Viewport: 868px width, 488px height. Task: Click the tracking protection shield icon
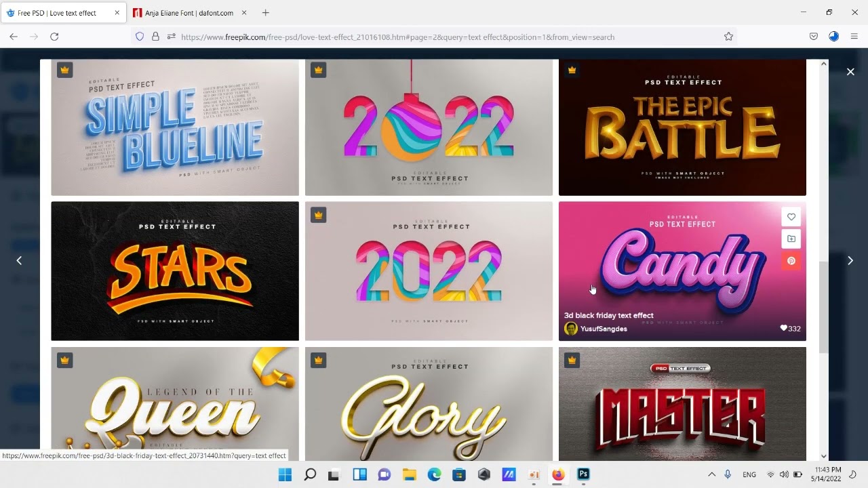140,37
